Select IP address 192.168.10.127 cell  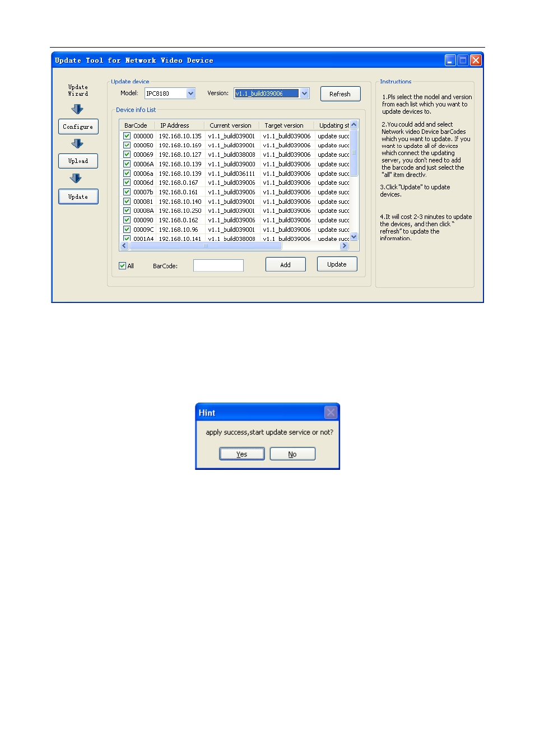[x=180, y=155]
